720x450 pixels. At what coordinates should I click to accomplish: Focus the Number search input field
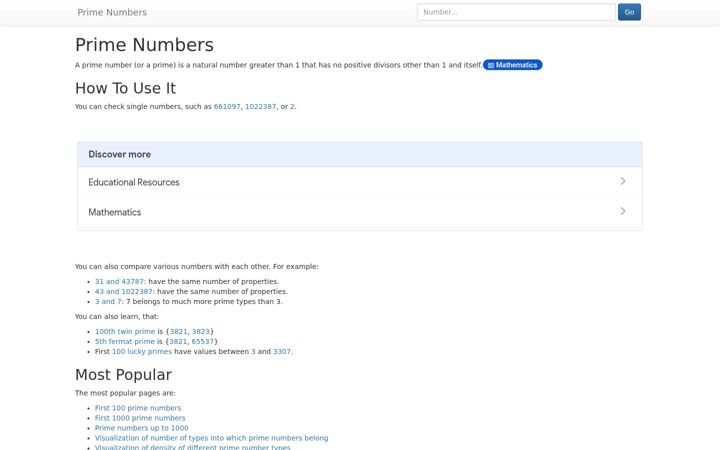coord(516,12)
